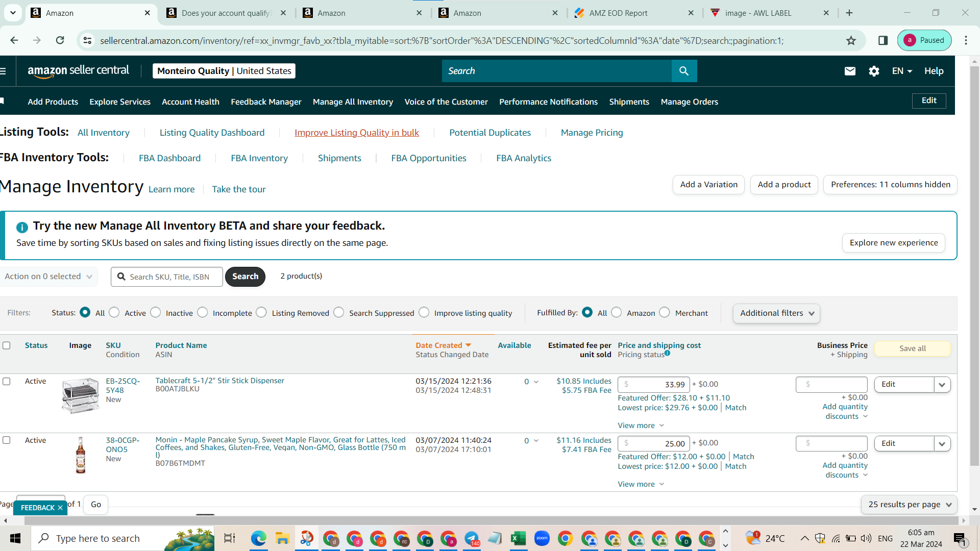Check the Monin Maple Pancake Syrup row checkbox
The image size is (980, 551).
coord(7,440)
